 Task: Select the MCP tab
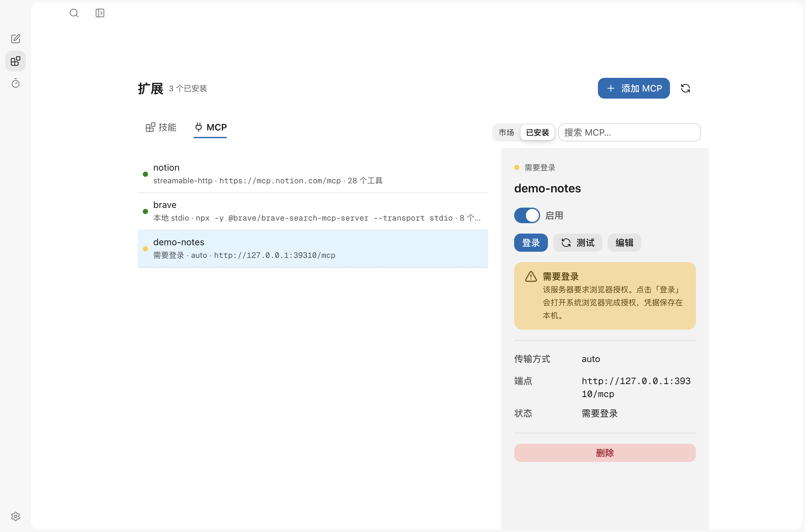tap(210, 127)
